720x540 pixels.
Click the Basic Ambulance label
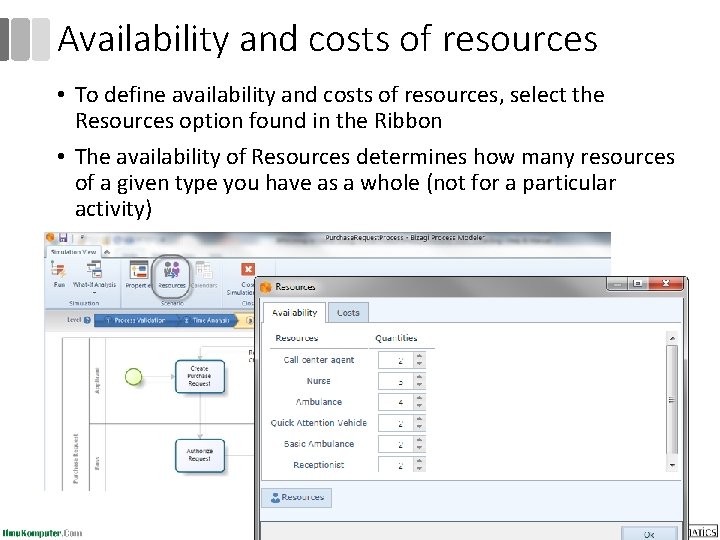tap(319, 444)
